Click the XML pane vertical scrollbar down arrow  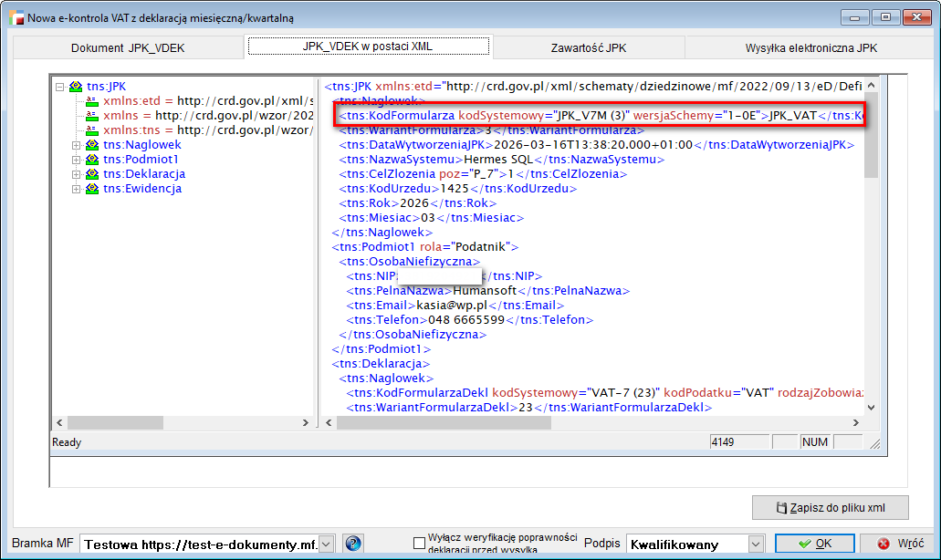coord(872,408)
